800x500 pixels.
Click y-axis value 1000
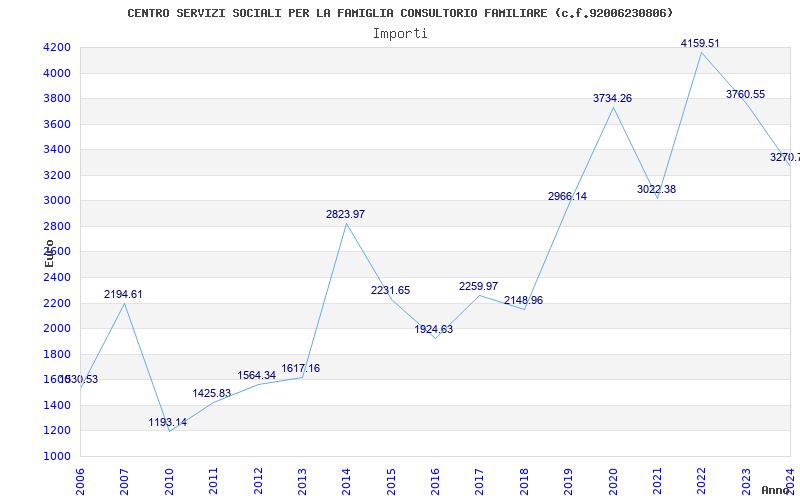click(57, 456)
